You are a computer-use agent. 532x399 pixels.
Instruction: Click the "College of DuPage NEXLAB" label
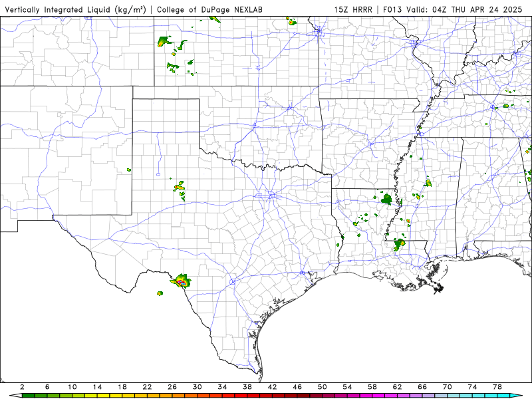[209, 9]
